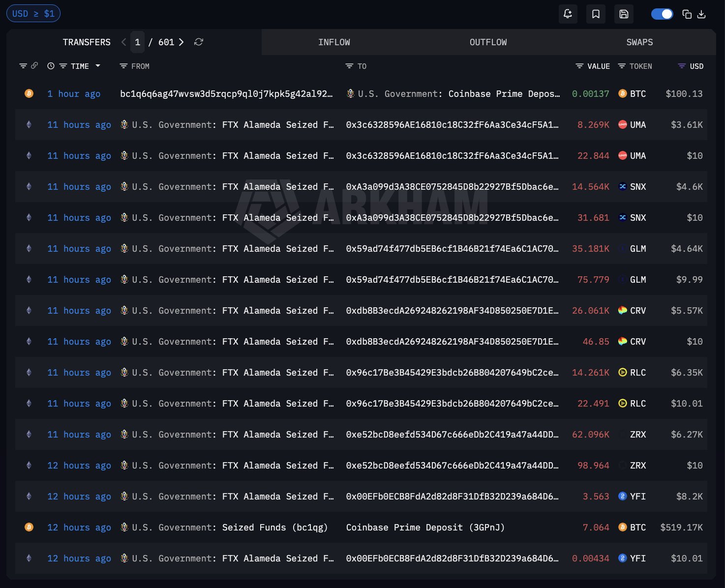Click the 46.85 CRV value

tap(596, 342)
